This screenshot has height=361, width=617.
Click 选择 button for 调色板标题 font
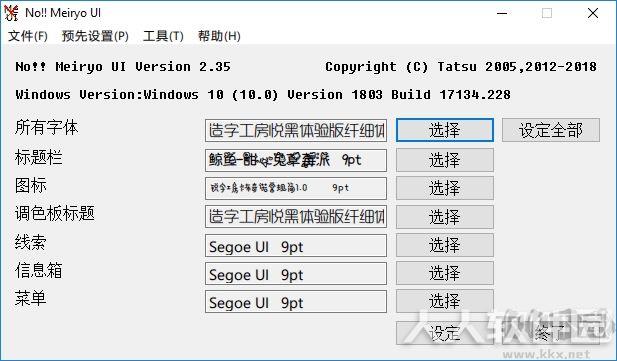pyautogui.click(x=445, y=217)
